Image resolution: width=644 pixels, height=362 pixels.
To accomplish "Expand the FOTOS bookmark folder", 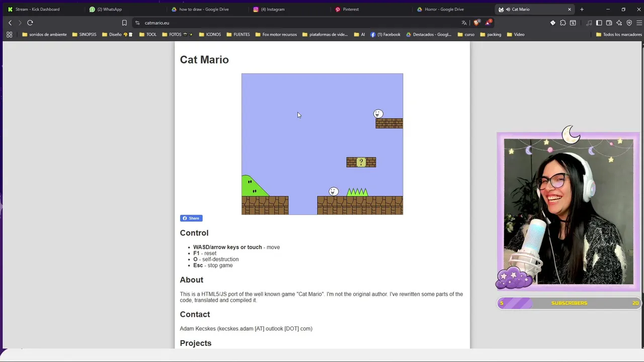I will (177, 35).
